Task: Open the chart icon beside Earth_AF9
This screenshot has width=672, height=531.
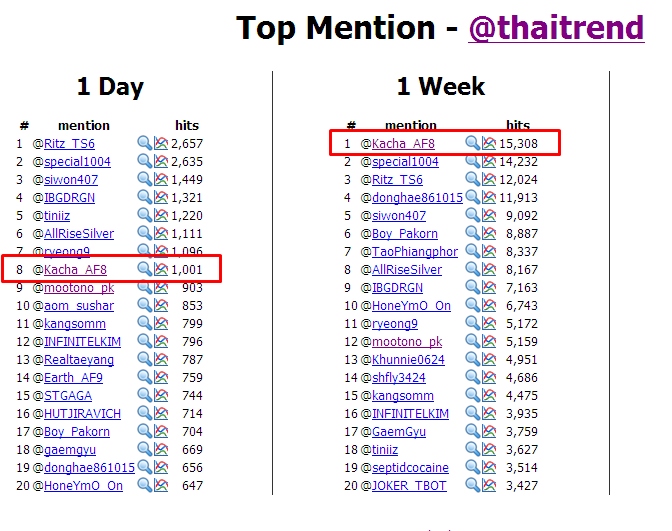Action: click(x=161, y=377)
